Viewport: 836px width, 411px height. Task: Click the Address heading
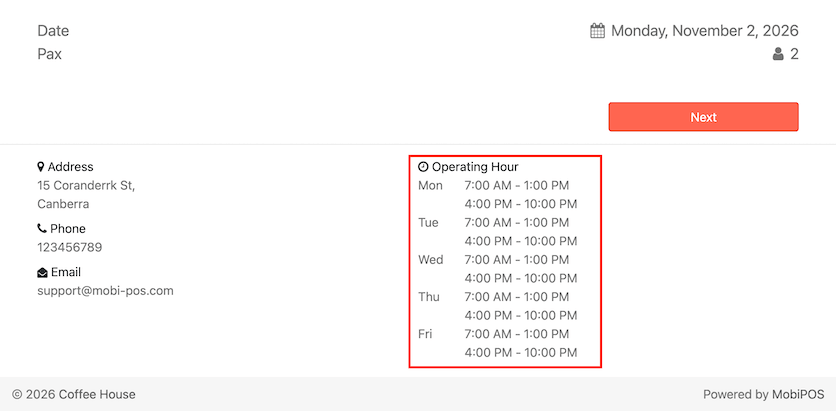70,167
